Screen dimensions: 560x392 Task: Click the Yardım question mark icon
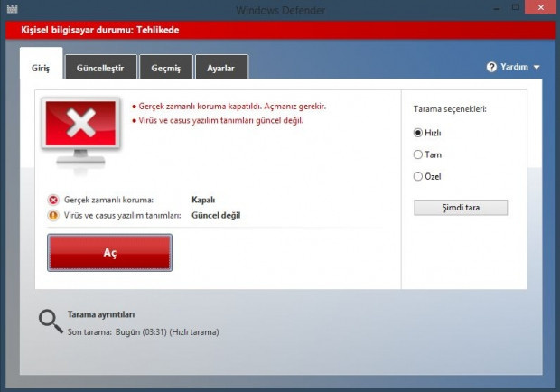(x=491, y=67)
